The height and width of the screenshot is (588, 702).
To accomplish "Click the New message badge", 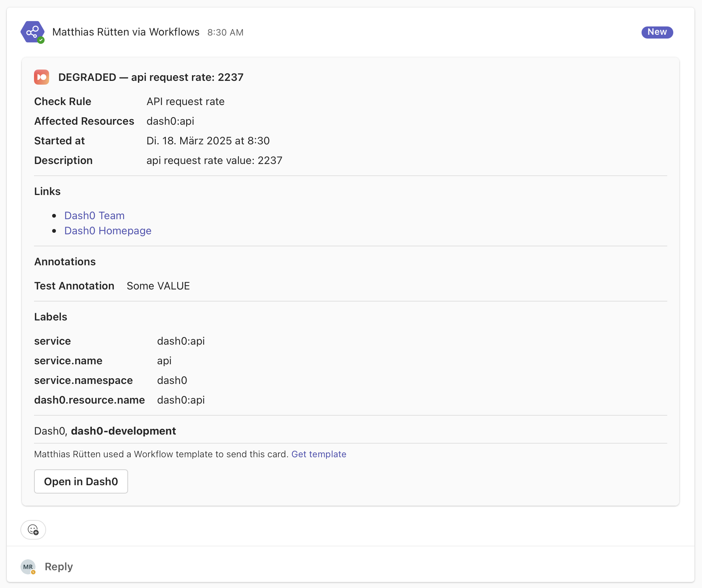I will click(x=657, y=32).
